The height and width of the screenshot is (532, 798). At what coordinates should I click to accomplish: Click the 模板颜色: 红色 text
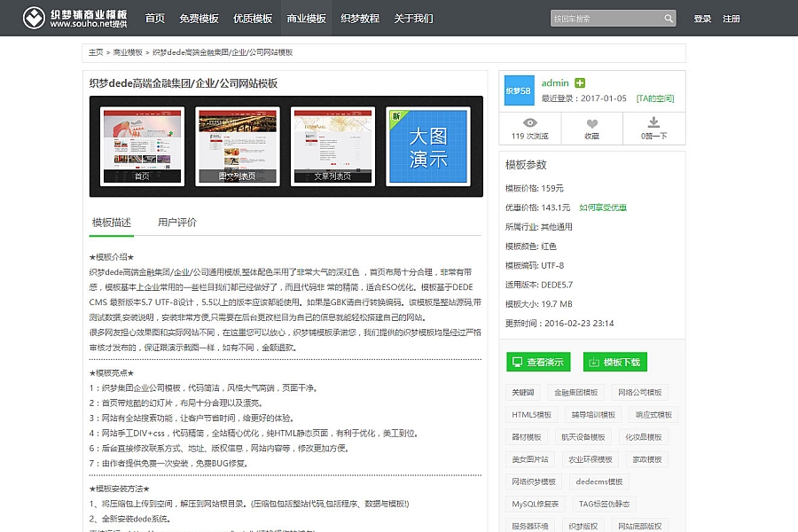click(531, 246)
